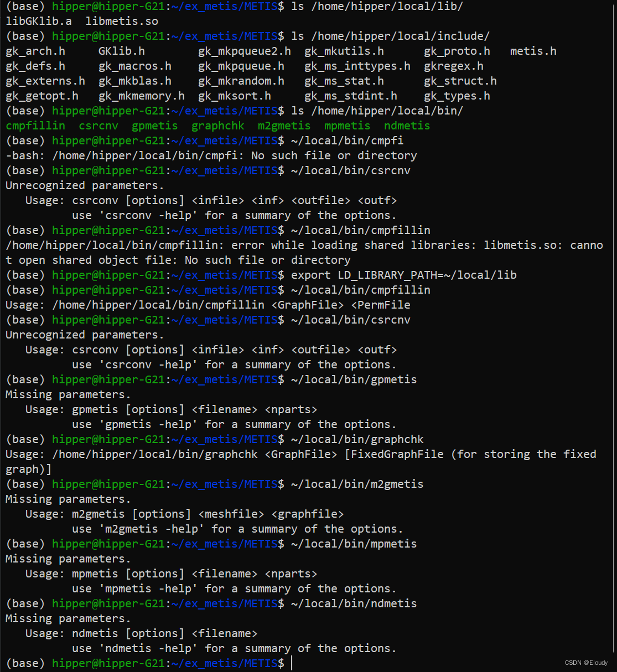Click gk_mkmemory.h header name
Screen dimensions: 617x672
point(142,96)
